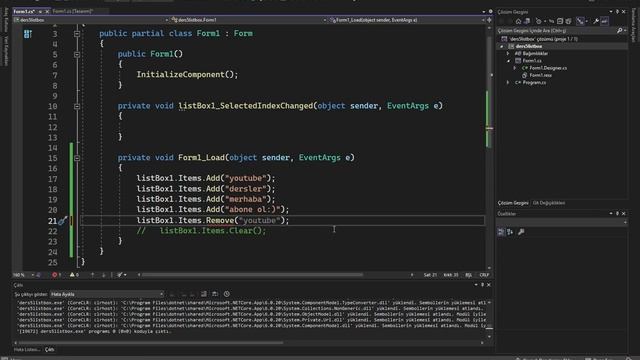Viewport: 640px width, 360px height.
Task: Click the screwdriver quick actions icon on line 21
Action: [62, 221]
